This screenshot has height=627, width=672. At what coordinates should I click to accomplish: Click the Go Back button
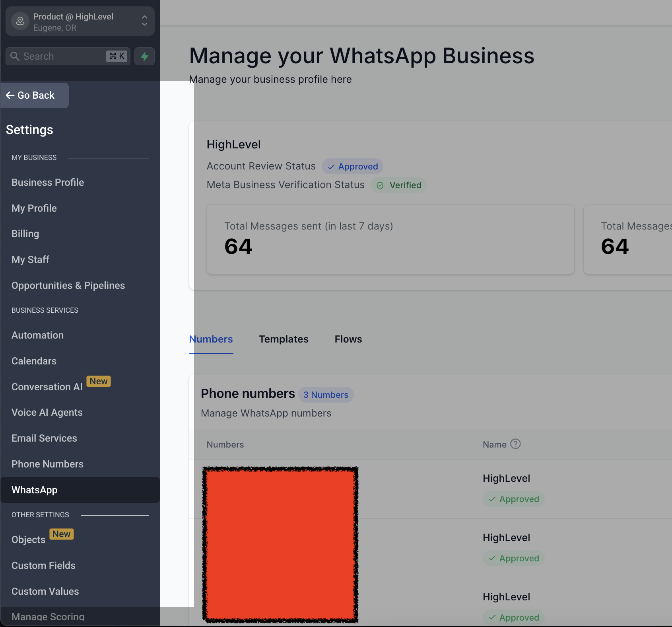[35, 95]
